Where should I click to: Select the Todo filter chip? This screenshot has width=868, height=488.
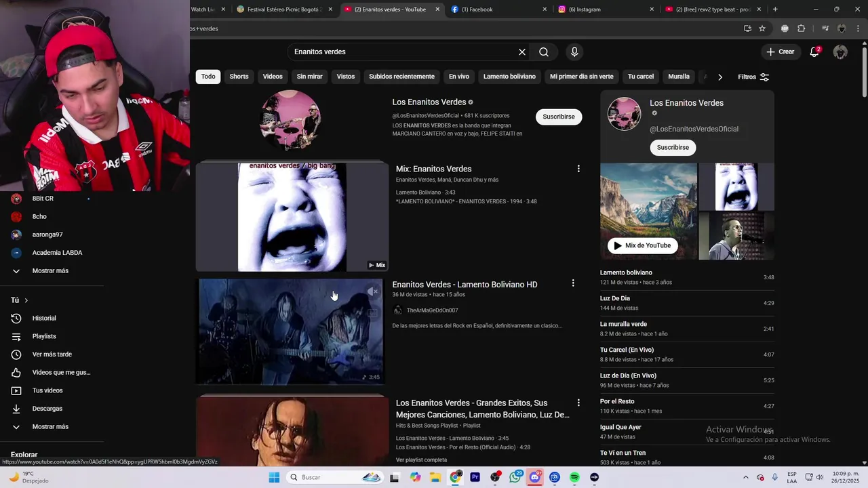(x=208, y=77)
